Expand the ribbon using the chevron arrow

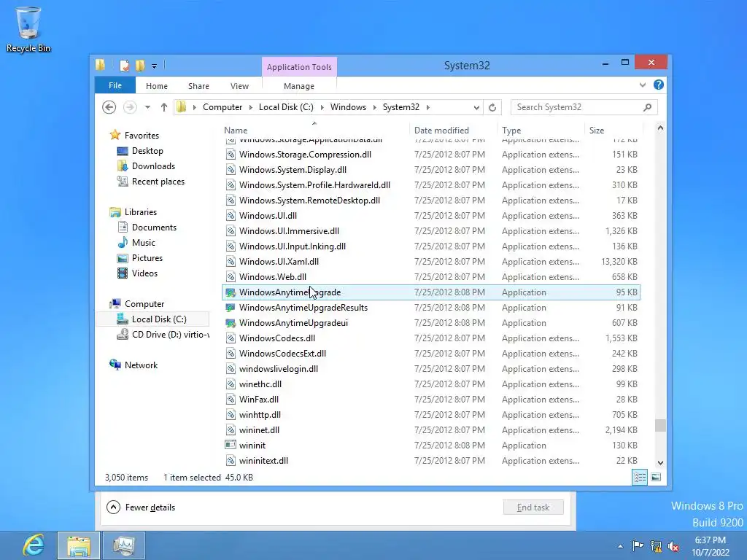(642, 85)
